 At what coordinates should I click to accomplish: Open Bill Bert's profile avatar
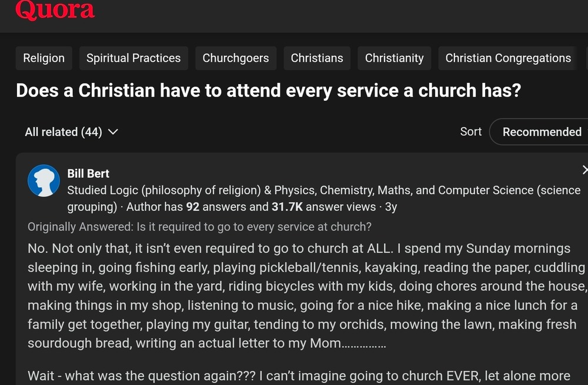click(44, 181)
